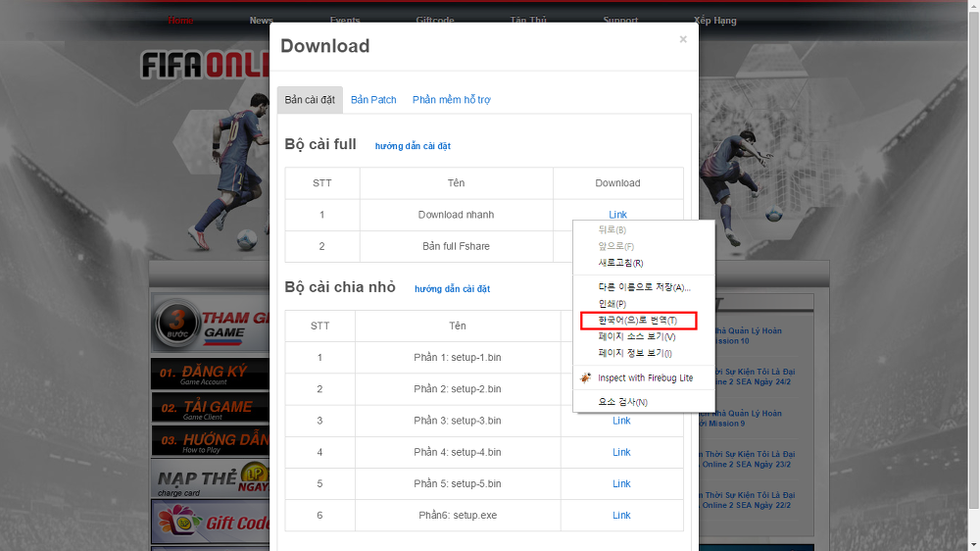
Task: Click the 03. Hướng Dẫn button
Action: point(211,441)
